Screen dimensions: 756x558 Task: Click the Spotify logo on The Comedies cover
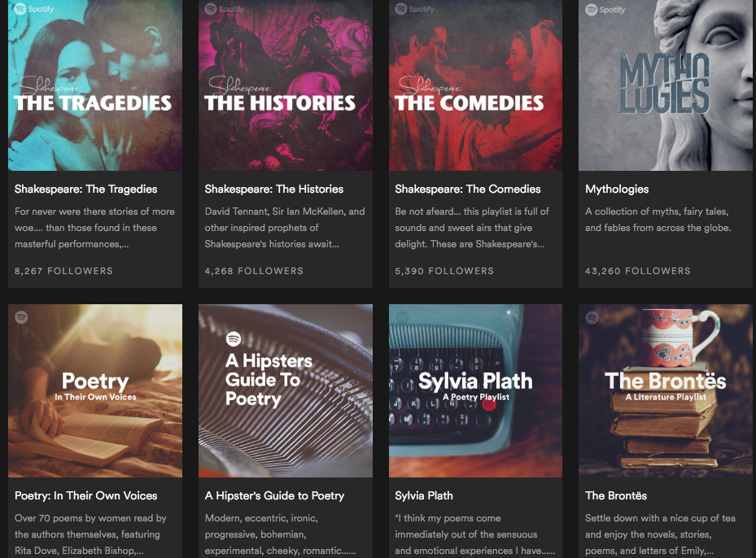click(403, 10)
